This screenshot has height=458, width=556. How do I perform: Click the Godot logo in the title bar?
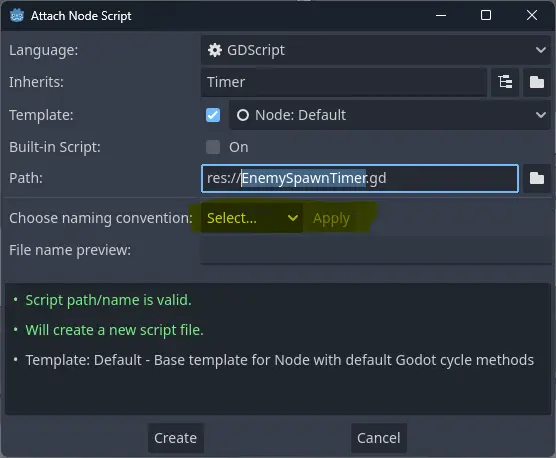[x=17, y=16]
